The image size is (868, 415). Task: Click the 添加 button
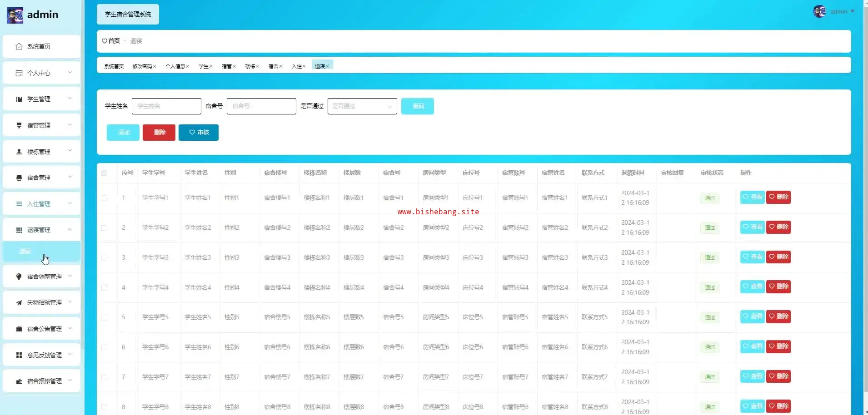tap(123, 133)
